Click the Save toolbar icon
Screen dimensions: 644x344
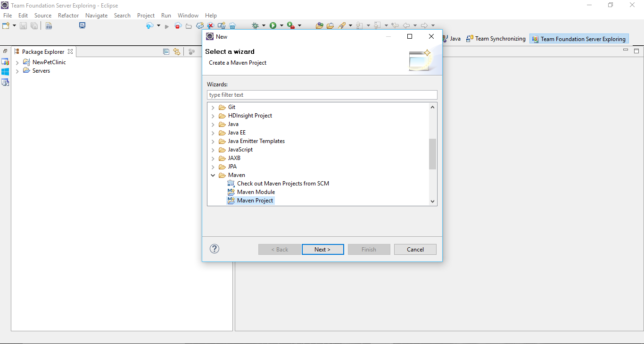[x=23, y=25]
